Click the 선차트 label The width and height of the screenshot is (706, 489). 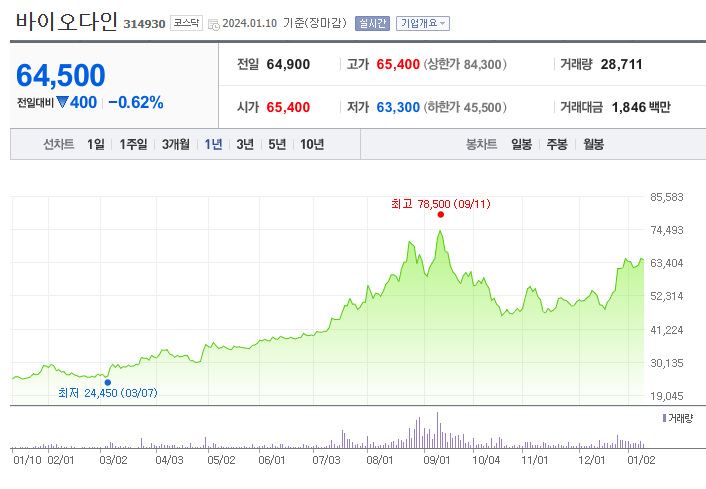[x=59, y=144]
